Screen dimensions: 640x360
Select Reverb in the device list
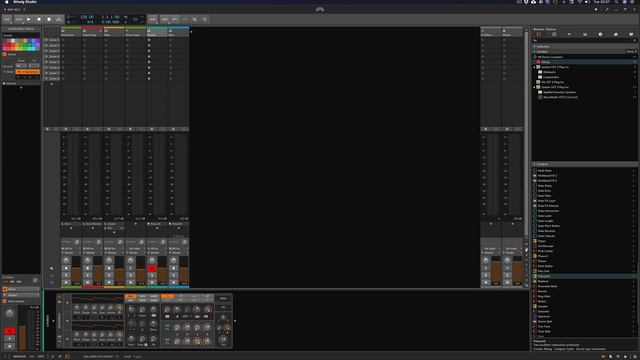pyautogui.click(x=584, y=291)
